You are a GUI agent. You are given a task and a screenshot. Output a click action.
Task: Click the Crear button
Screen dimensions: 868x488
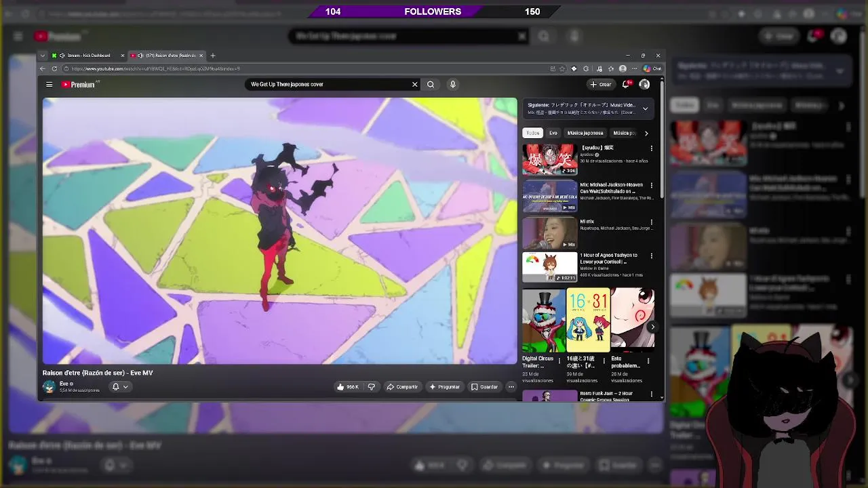601,85
